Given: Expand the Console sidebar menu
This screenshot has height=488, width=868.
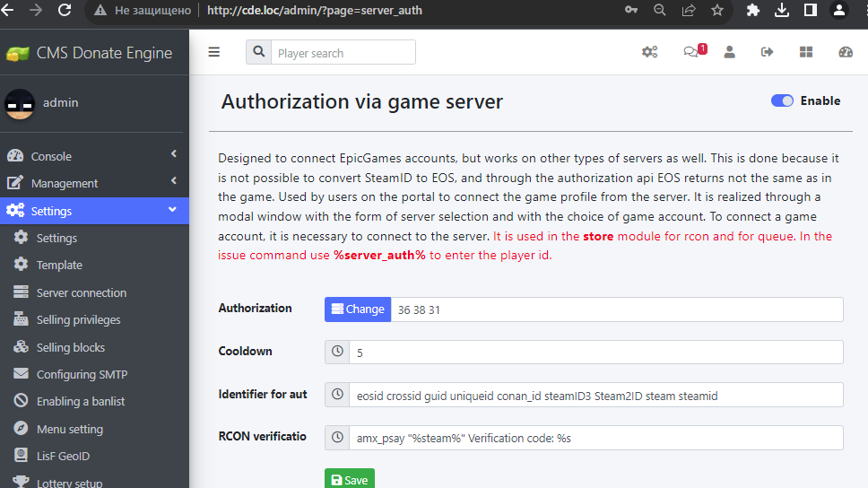Looking at the screenshot, I should click(x=94, y=156).
